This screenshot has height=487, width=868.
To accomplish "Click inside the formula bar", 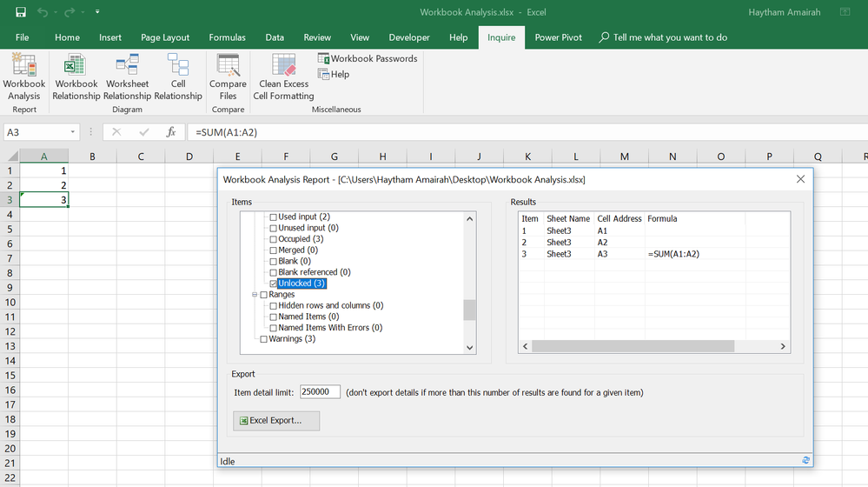I will tap(526, 132).
